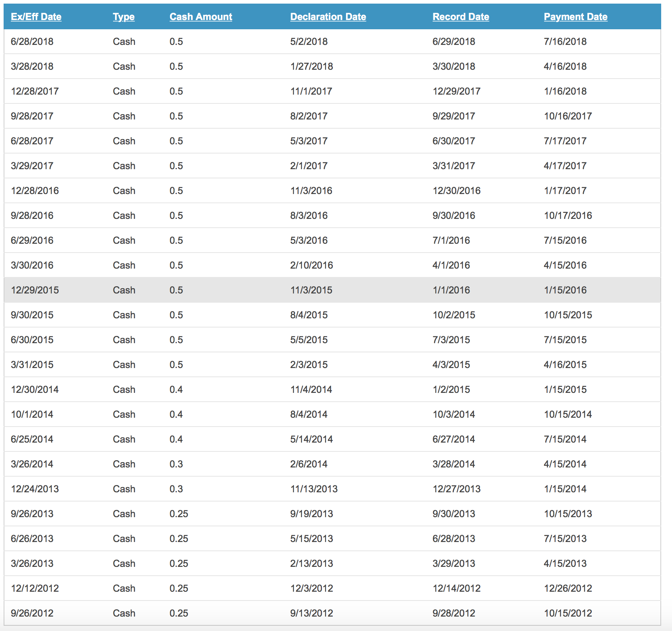Image resolution: width=672 pixels, height=631 pixels.
Task: Click Cash type in 9/28/2017 row
Action: click(x=124, y=116)
